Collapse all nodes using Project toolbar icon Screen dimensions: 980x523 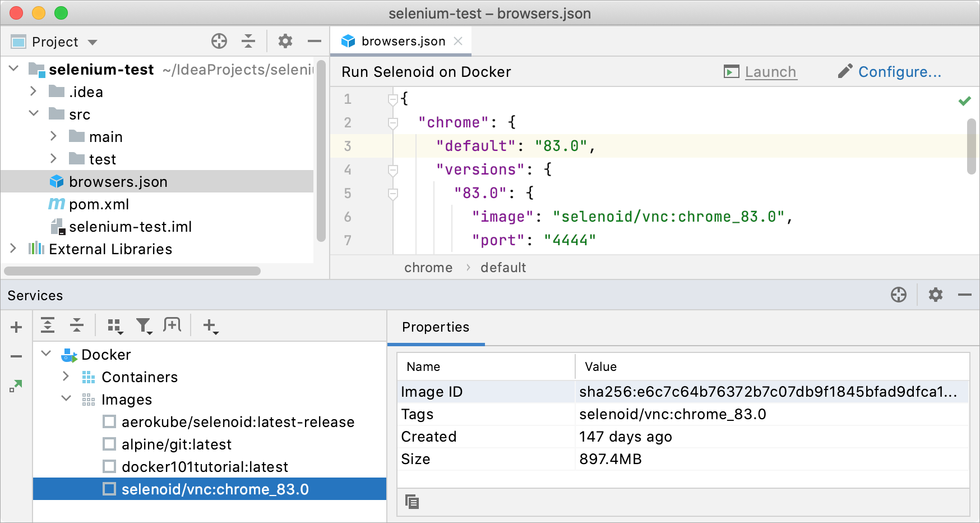tap(248, 41)
